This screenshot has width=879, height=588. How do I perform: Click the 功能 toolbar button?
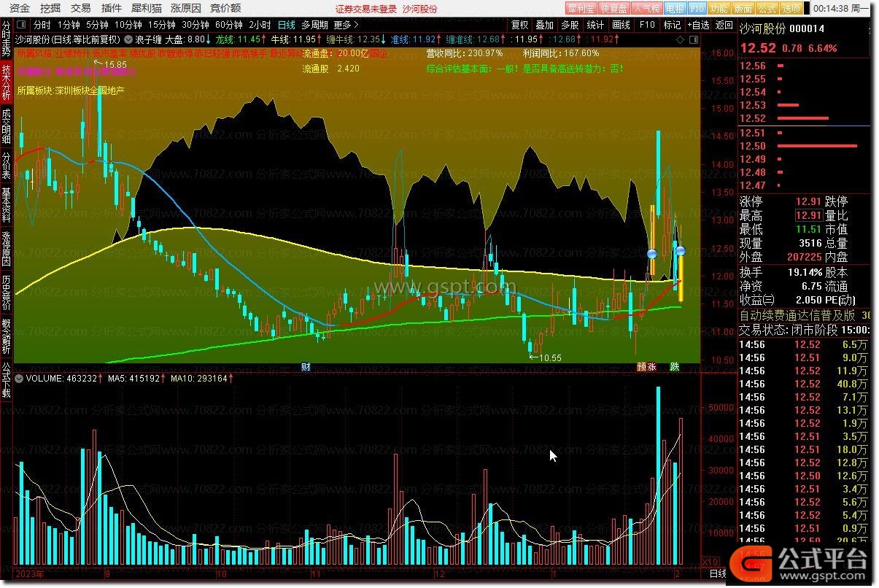click(x=719, y=9)
